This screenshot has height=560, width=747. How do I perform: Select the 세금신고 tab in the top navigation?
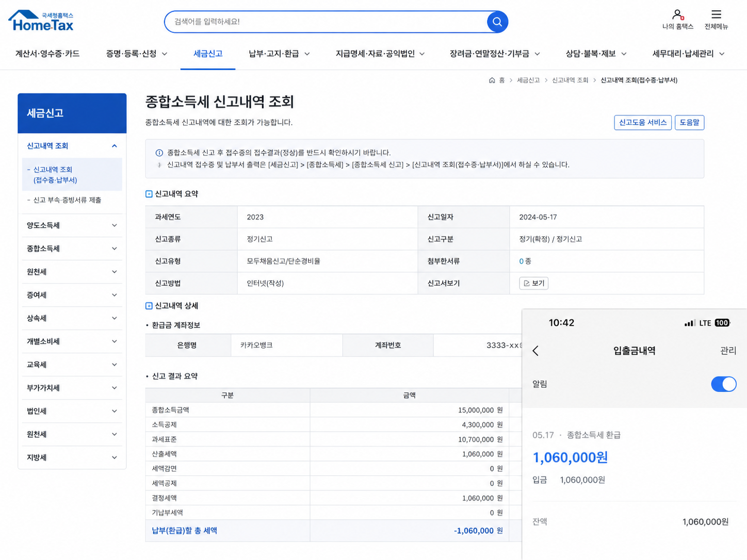coord(208,54)
